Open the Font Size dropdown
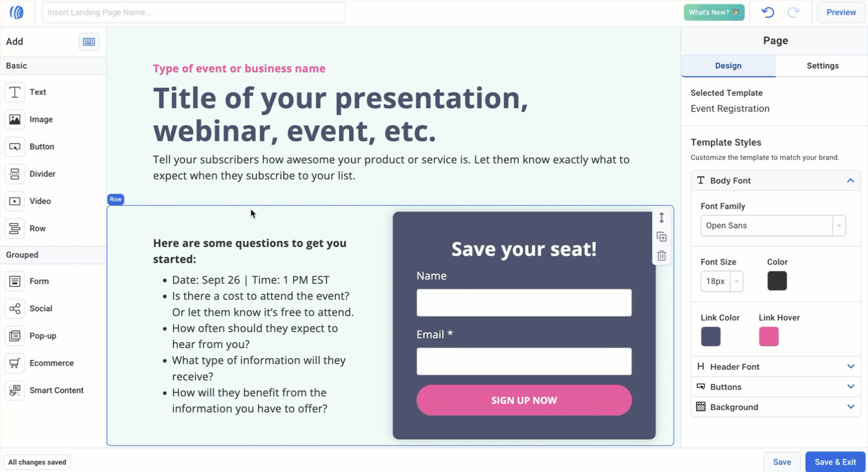 pos(722,281)
